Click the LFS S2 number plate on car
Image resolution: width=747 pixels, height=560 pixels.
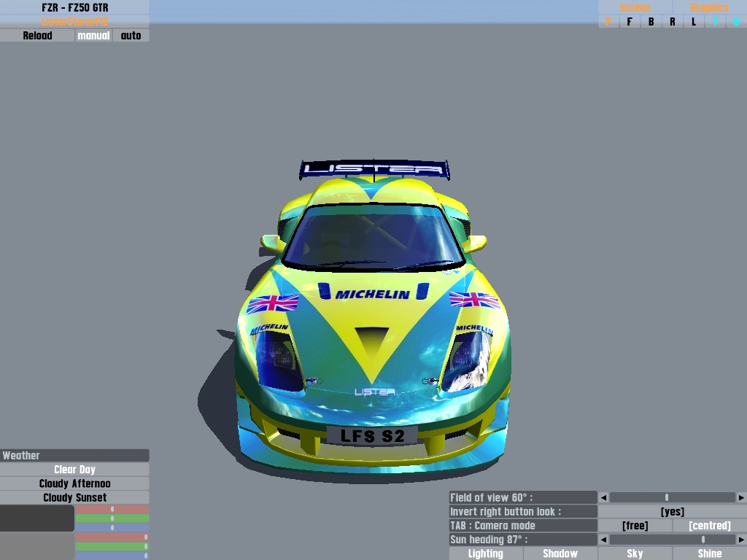click(x=372, y=436)
